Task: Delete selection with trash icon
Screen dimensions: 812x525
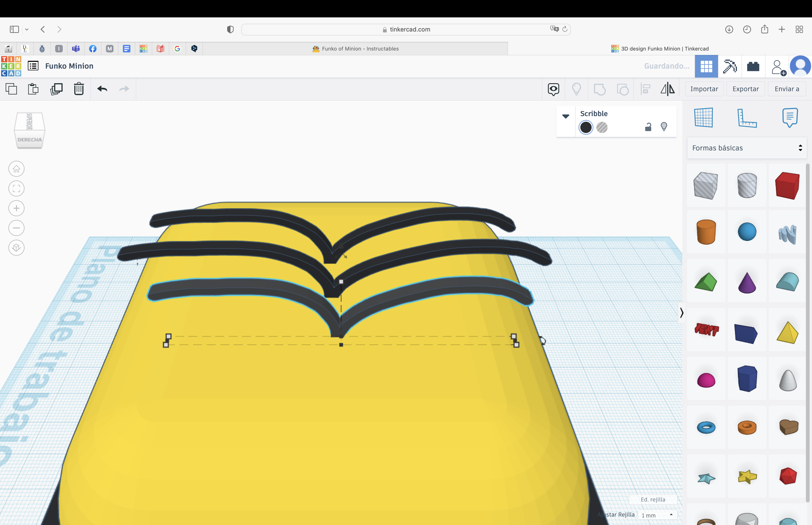Action: click(79, 89)
